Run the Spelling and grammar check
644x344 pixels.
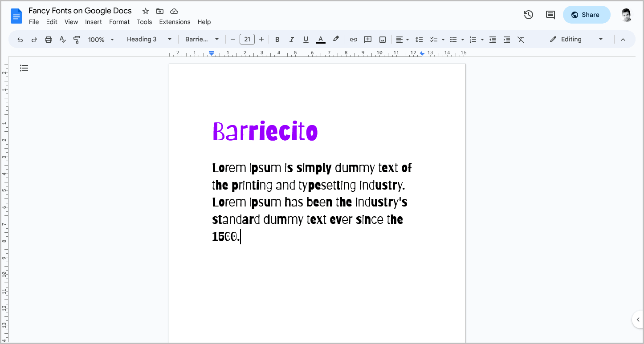point(62,39)
